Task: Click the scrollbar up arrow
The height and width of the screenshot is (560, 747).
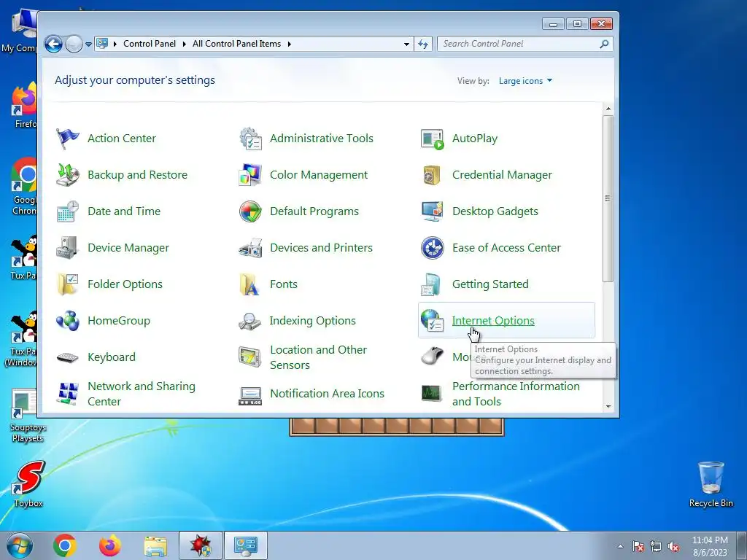Action: point(608,109)
